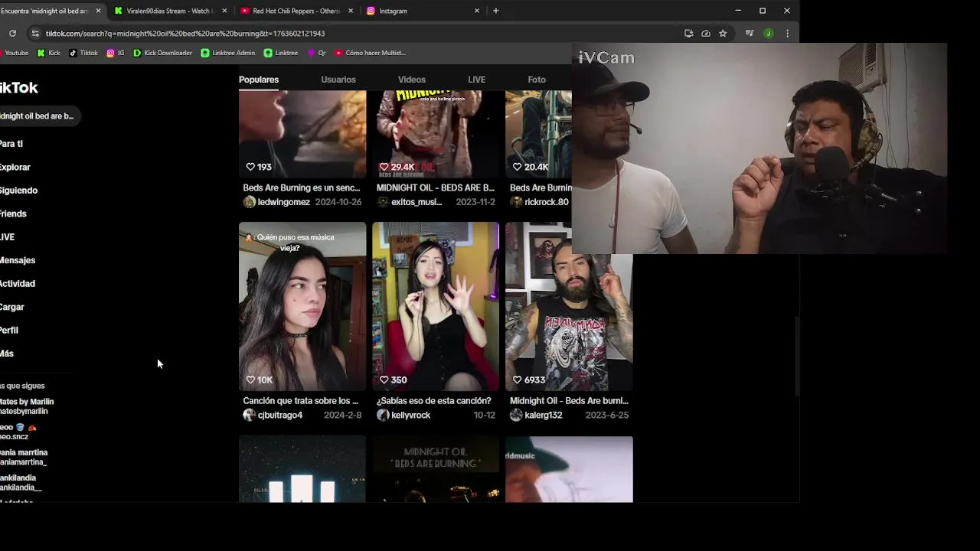Visit ledwingomez profile

pos(284,202)
